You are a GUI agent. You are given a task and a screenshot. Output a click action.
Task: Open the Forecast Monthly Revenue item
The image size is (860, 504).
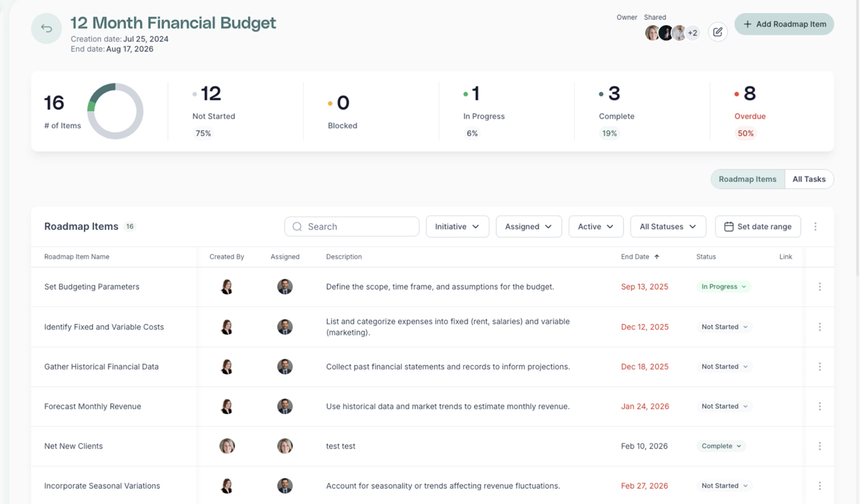[x=92, y=406]
